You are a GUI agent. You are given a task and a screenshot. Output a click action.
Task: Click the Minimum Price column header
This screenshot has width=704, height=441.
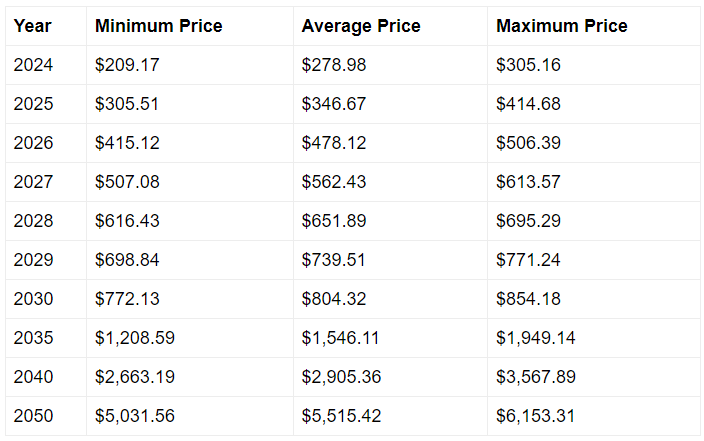point(190,26)
